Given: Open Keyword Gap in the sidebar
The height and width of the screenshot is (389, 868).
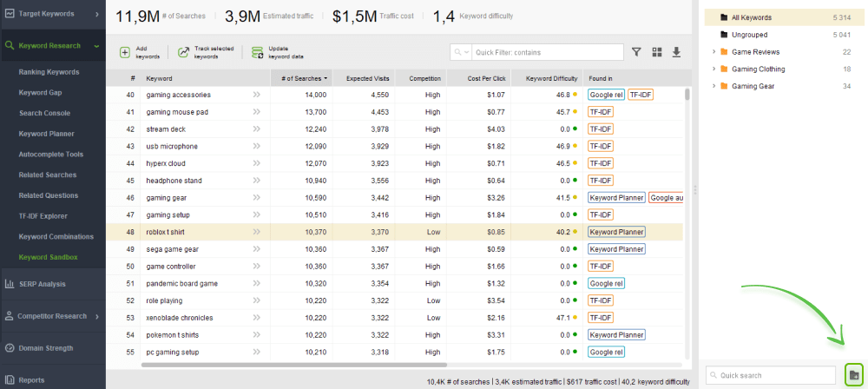Looking at the screenshot, I should click(x=40, y=92).
